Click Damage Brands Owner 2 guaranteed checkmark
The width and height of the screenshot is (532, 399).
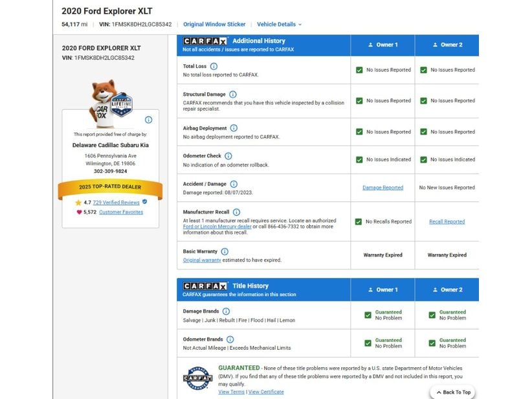click(432, 315)
